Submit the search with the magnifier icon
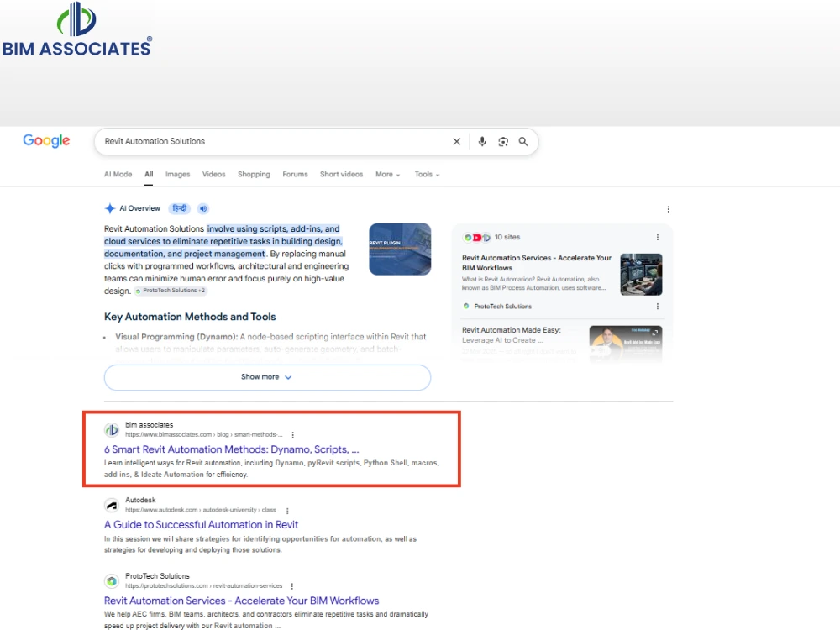Viewport: 840px width, 630px height. pos(522,141)
